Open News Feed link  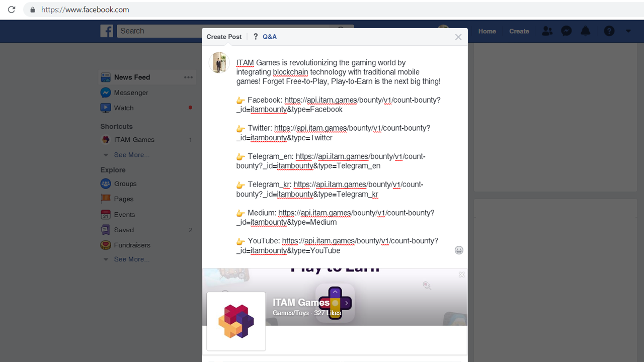(x=132, y=77)
